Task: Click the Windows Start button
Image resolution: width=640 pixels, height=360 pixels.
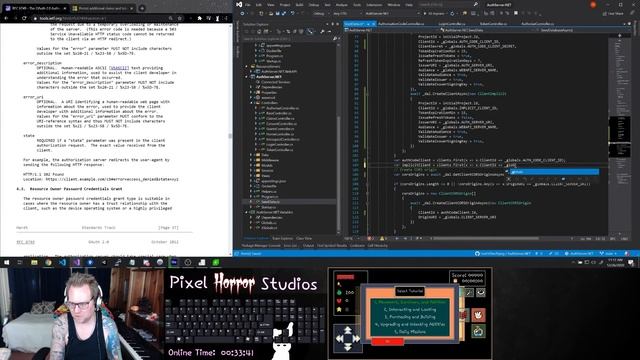Action: 7,262
